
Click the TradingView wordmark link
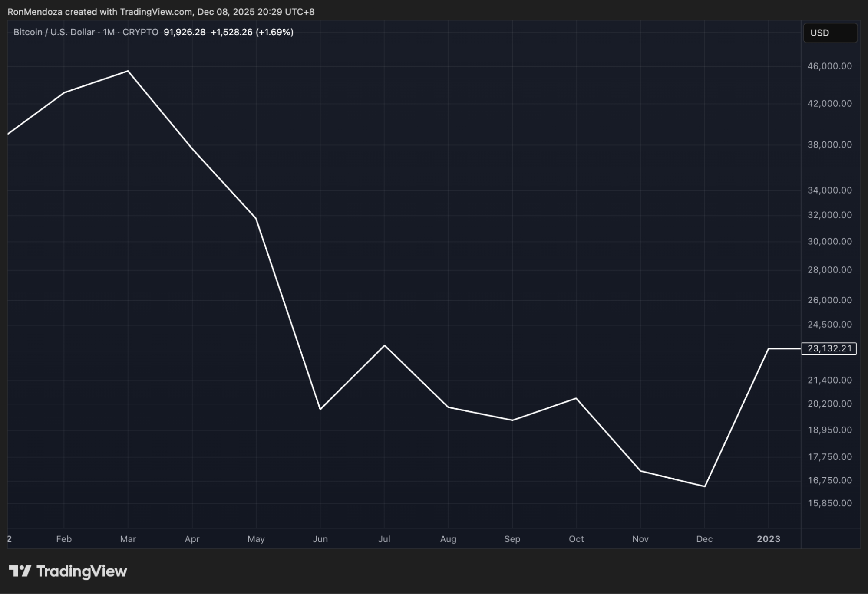(x=82, y=571)
